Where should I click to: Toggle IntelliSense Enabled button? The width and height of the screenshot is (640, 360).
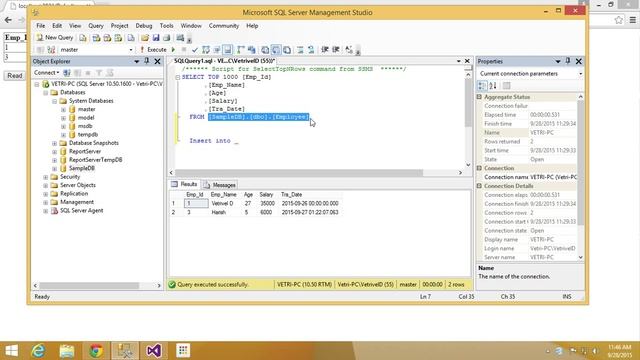point(227,50)
